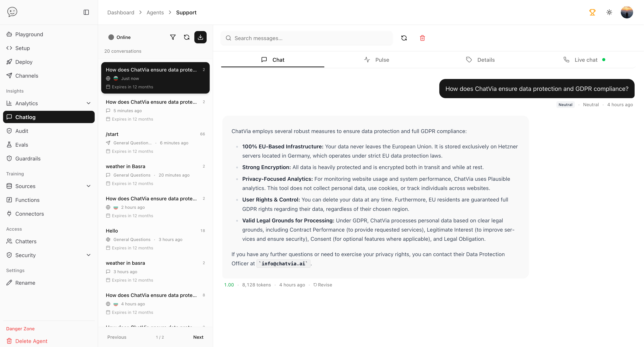644x347 pixels.
Task: Refresh the conversations list
Action: point(186,37)
